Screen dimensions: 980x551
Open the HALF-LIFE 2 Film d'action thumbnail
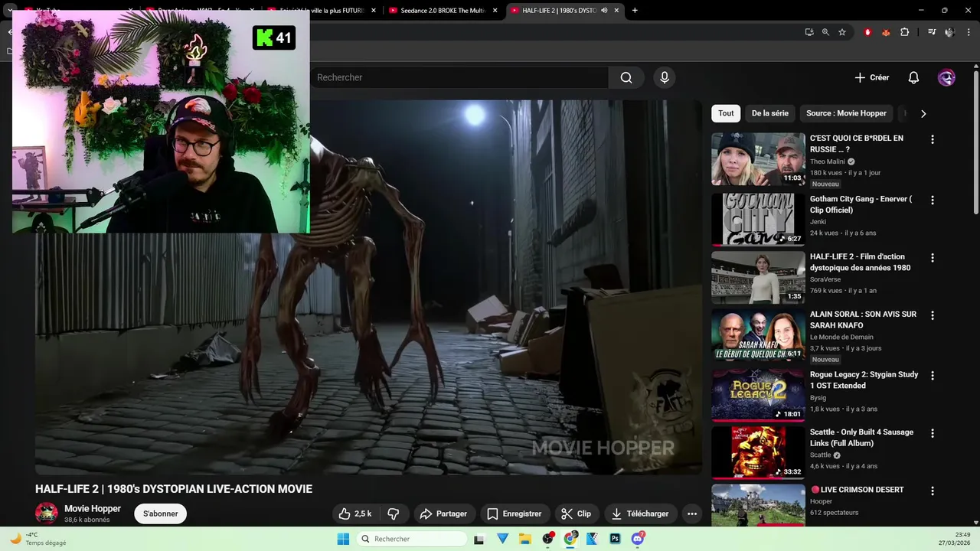pos(758,278)
